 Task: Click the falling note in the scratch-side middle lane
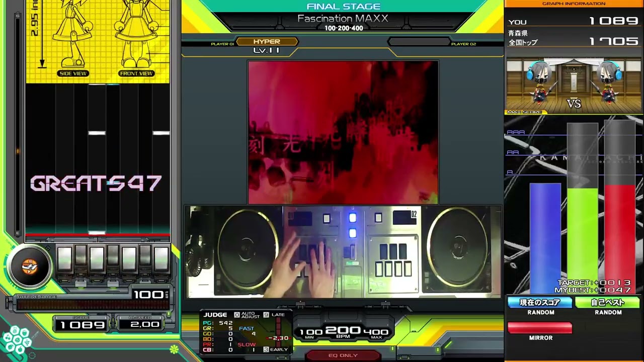97,133
